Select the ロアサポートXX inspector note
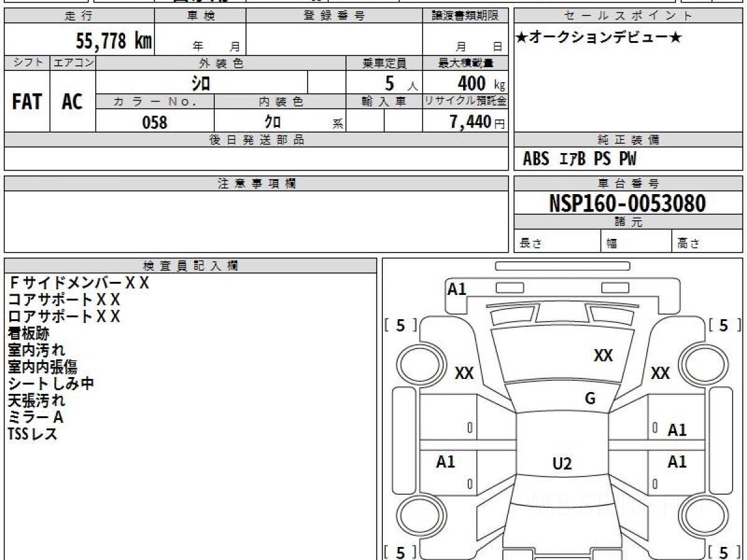747x560 pixels. point(64,317)
